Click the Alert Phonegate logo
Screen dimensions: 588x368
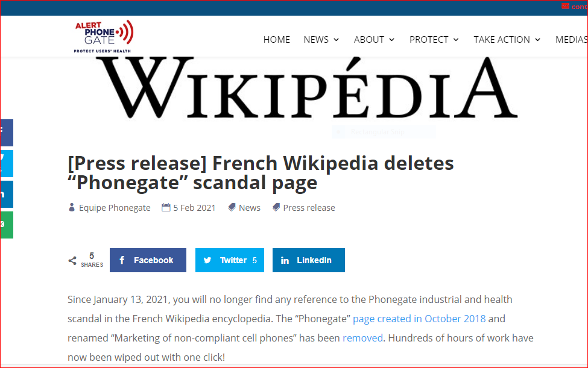click(103, 36)
